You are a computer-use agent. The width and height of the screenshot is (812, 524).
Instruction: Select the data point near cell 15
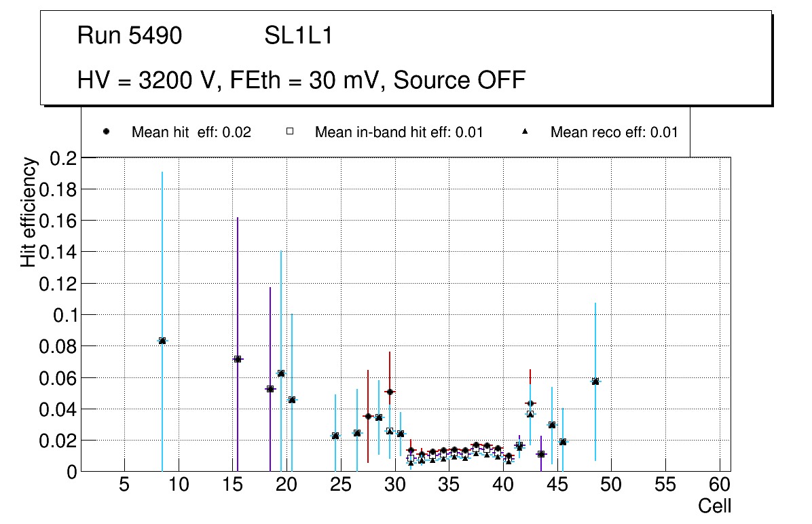point(238,359)
